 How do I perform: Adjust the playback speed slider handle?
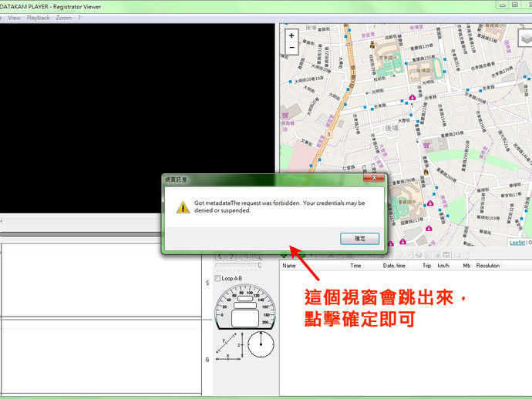coord(260,266)
